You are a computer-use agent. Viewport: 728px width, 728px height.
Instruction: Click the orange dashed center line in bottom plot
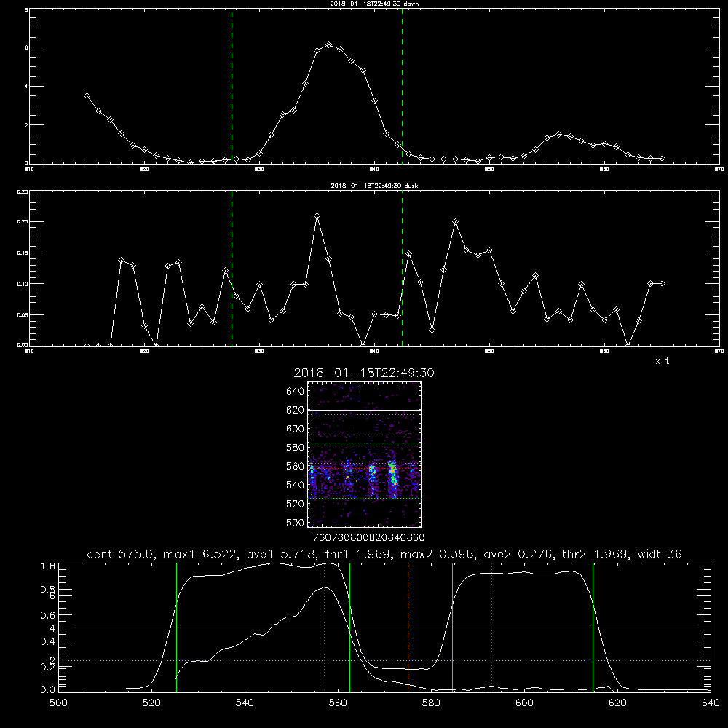coord(408,628)
